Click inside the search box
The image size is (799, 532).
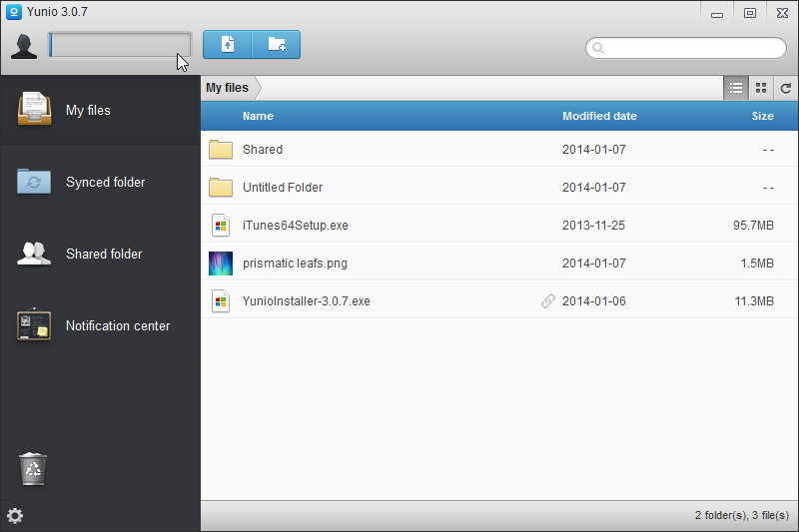tap(686, 48)
